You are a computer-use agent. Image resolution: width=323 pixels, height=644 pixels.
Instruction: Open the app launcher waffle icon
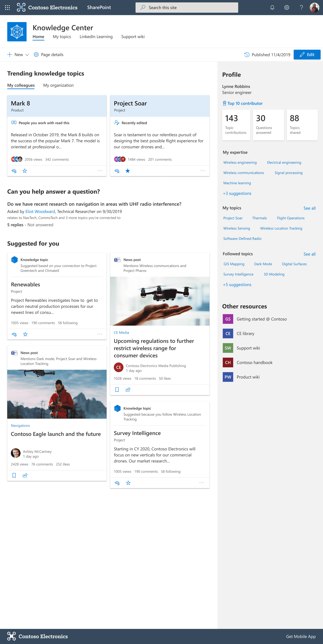(7, 8)
